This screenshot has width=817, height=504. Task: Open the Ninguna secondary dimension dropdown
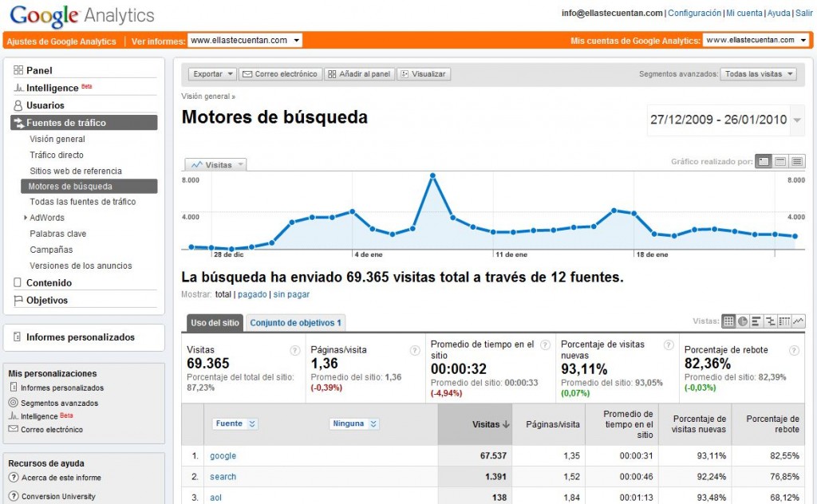coord(353,423)
